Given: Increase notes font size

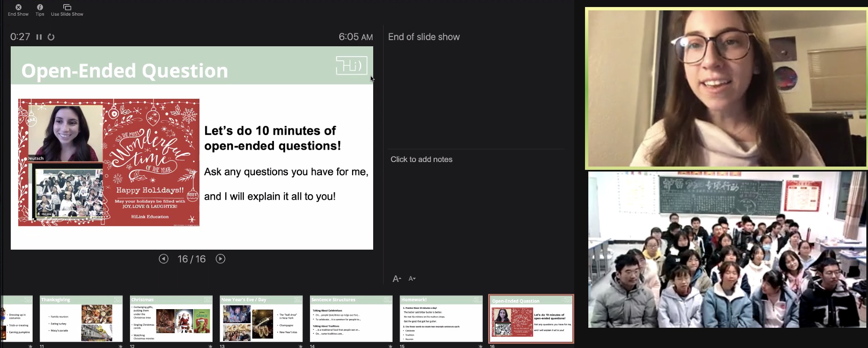Looking at the screenshot, I should coord(397,279).
